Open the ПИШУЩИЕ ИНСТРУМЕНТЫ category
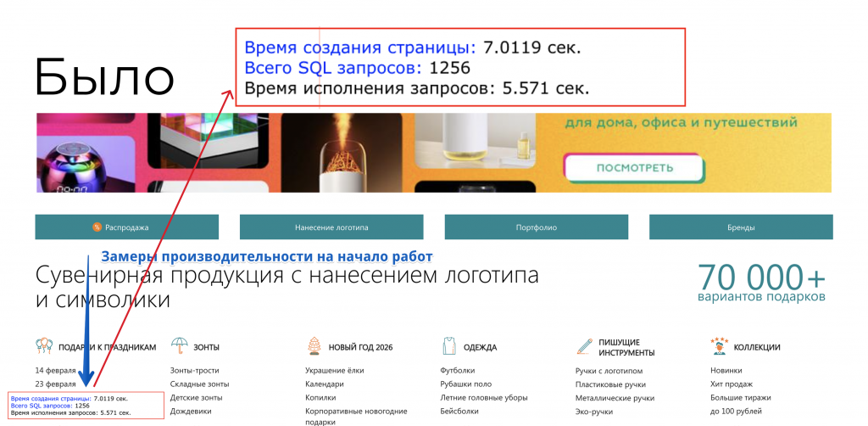 (626, 347)
